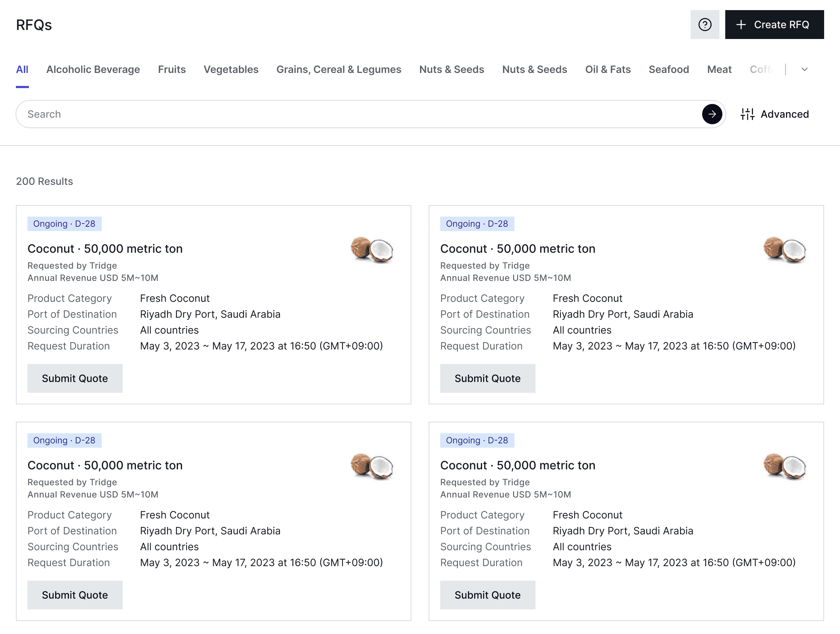
Task: Click coconut image on bottom-right card
Action: tap(784, 466)
